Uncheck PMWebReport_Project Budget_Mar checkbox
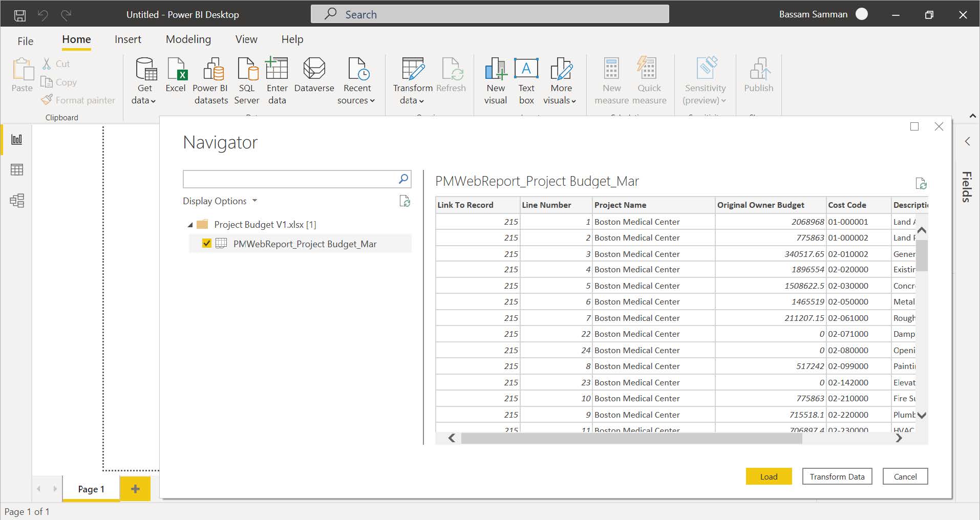 207,244
